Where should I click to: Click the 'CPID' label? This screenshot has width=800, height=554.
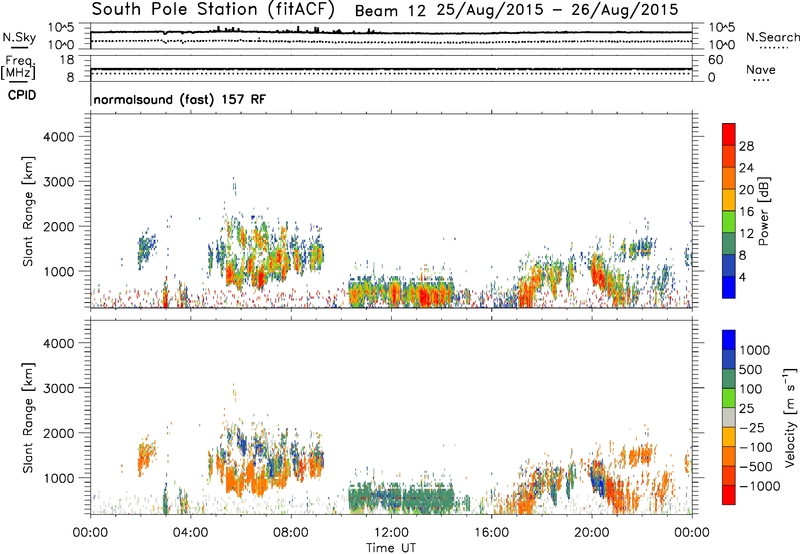click(x=22, y=95)
